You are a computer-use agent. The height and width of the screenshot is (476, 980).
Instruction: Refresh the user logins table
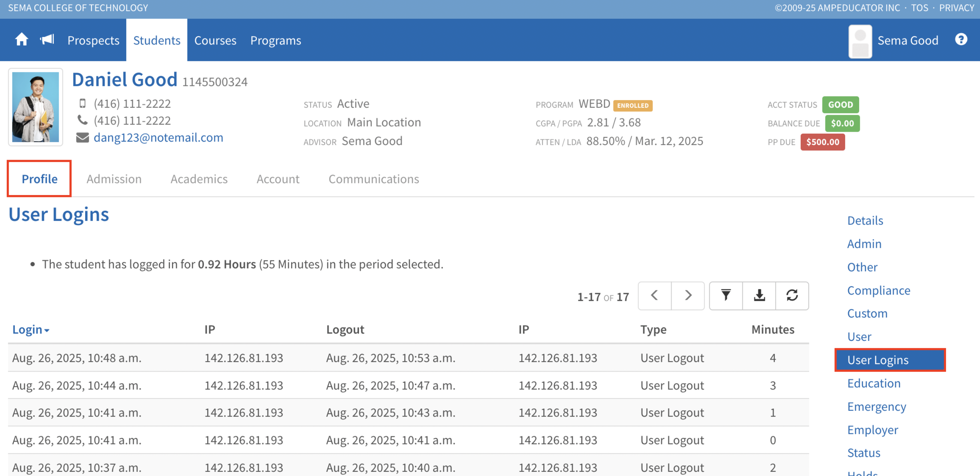coord(792,296)
